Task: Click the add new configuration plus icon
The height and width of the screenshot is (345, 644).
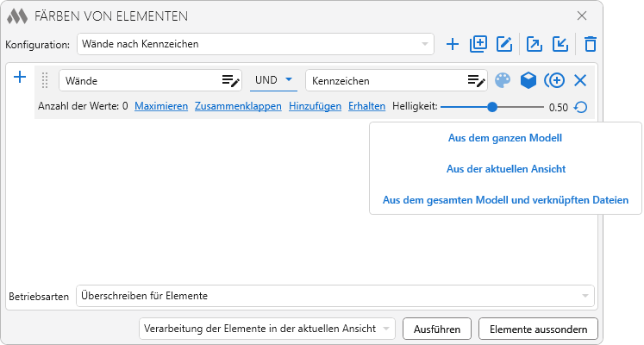Action: (x=453, y=44)
